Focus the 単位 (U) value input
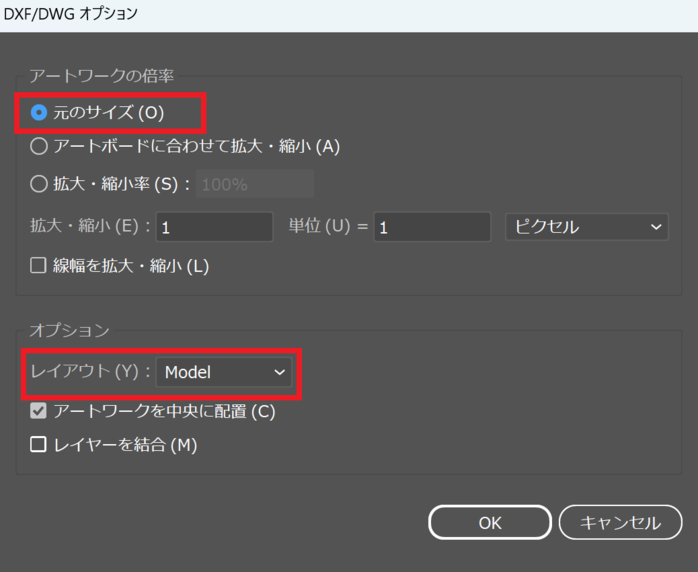Screen dimensions: 698x572 point(432,227)
